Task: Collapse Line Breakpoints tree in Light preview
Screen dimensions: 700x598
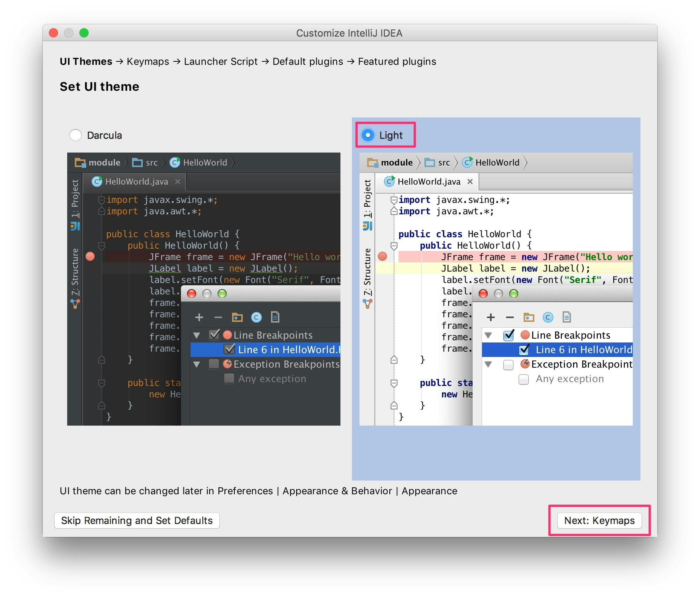Action: point(488,335)
